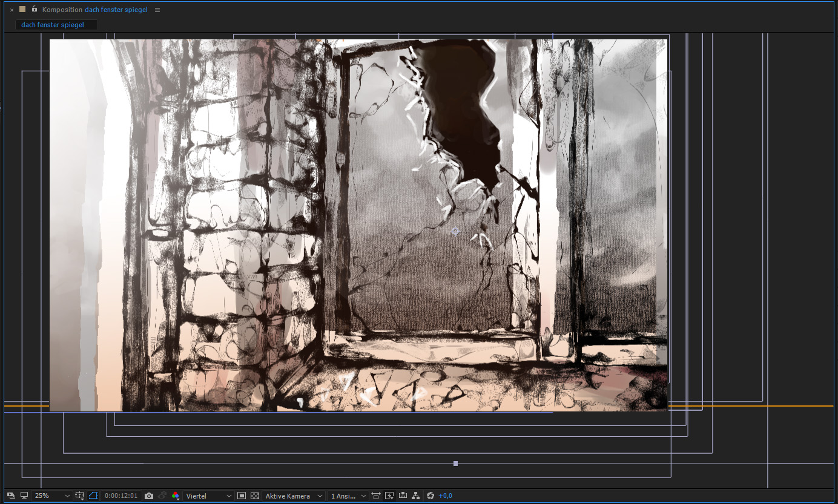Click the greyed-out Show Snapshot icon

click(x=162, y=496)
